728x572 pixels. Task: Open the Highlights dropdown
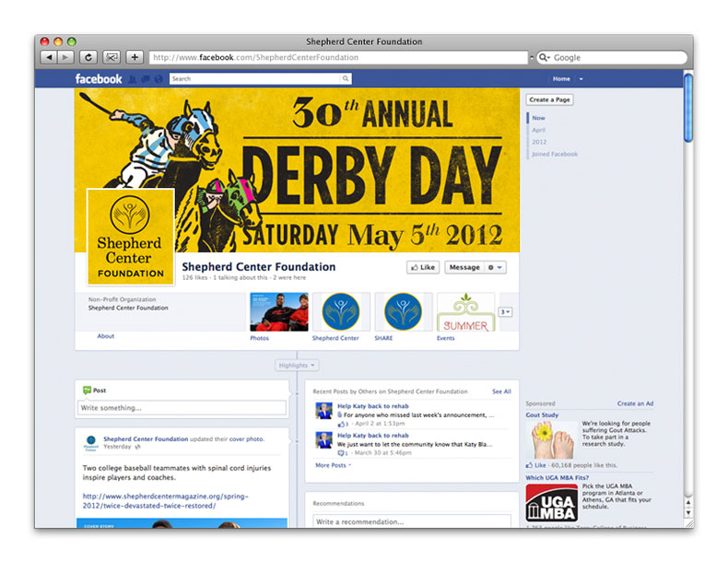297,365
